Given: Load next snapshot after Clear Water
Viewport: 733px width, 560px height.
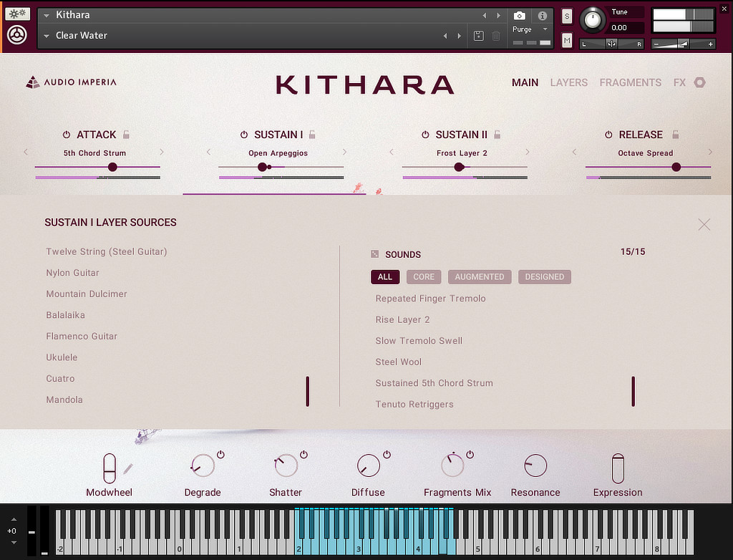Looking at the screenshot, I should (460, 36).
